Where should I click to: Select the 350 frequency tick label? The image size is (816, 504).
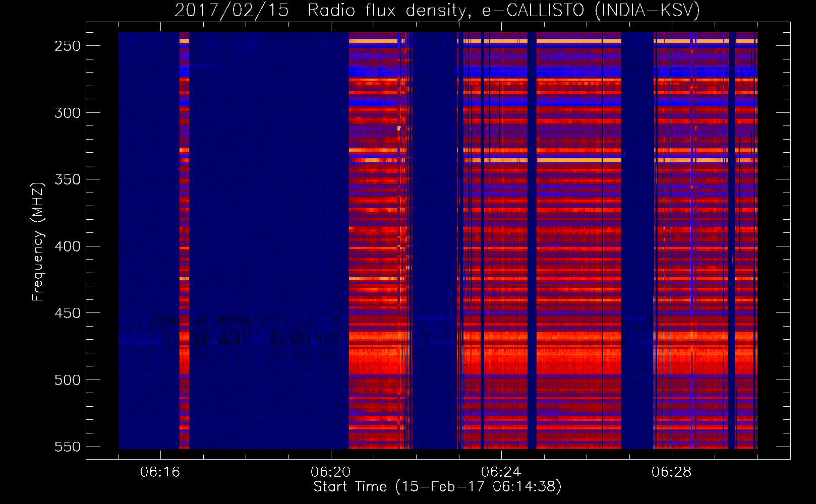tap(68, 179)
